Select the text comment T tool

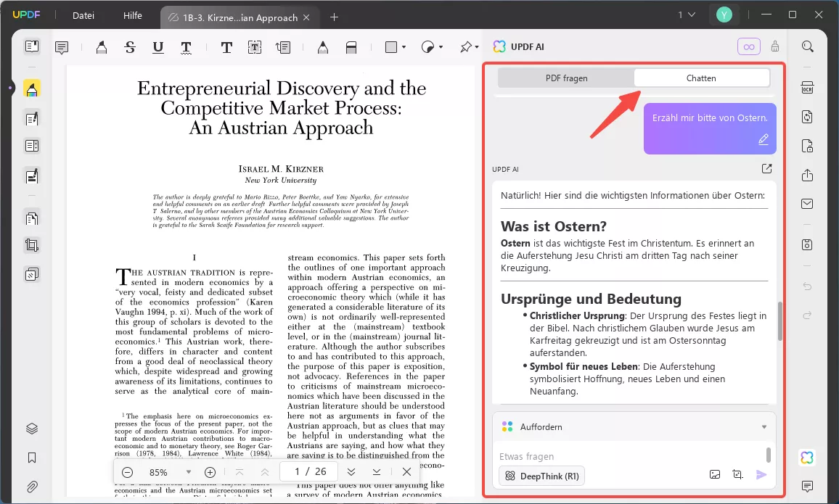(226, 48)
